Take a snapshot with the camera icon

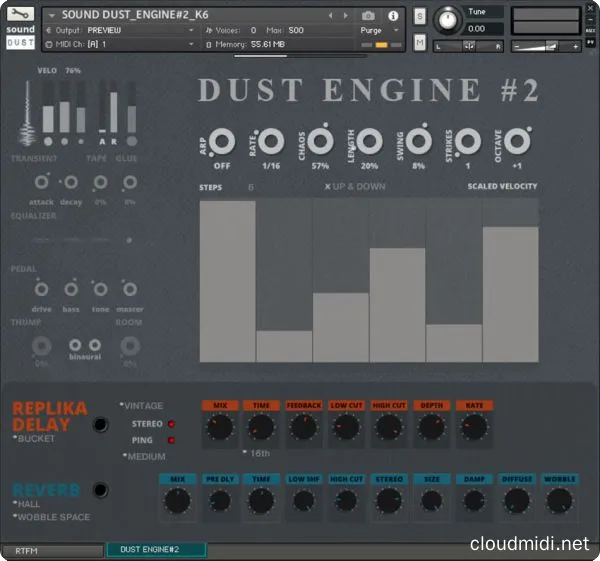[x=368, y=16]
